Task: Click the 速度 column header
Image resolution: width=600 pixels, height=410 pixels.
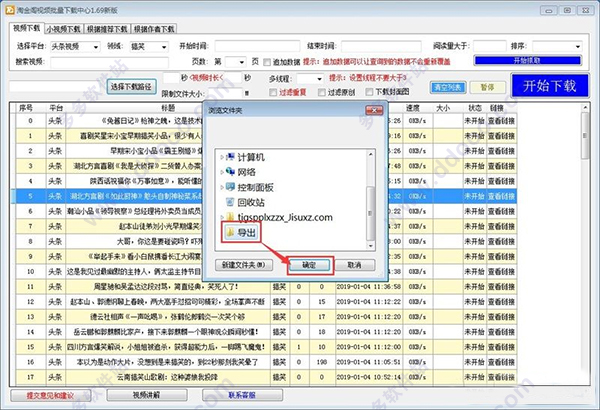Action: pos(412,108)
